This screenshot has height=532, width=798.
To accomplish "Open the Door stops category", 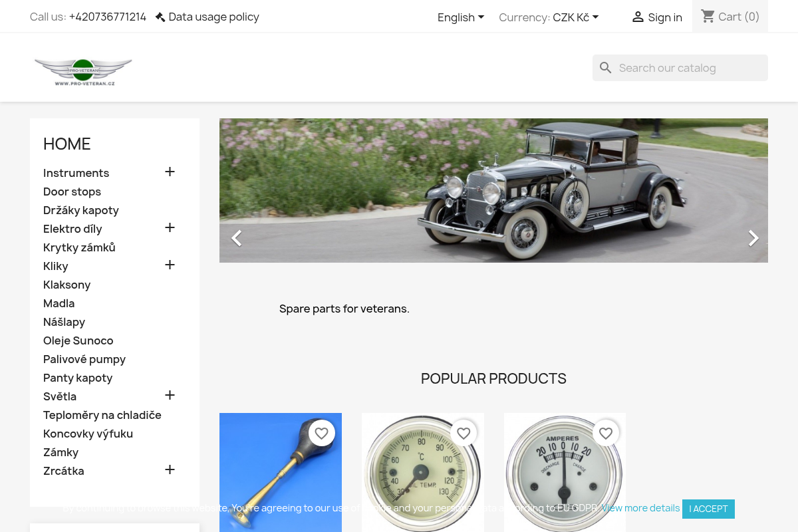I will [x=72, y=192].
